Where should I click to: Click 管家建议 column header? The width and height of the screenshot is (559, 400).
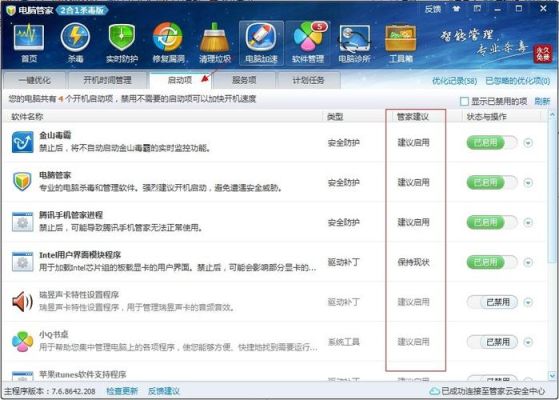tap(413, 117)
